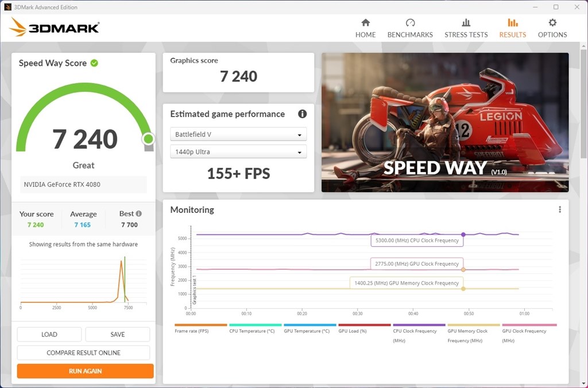Click the Best score value 7 700
The height and width of the screenshot is (388, 588).
[129, 225]
